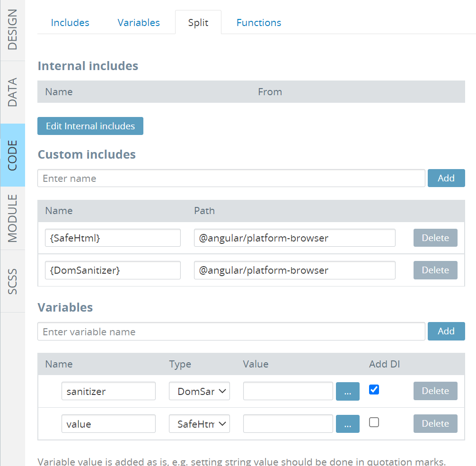This screenshot has width=476, height=466.
Task: Focus the Enter variable name field
Action: click(231, 332)
